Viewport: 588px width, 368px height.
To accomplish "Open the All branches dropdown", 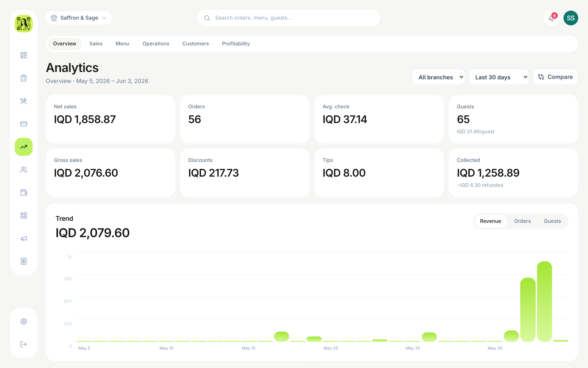I will [x=438, y=77].
